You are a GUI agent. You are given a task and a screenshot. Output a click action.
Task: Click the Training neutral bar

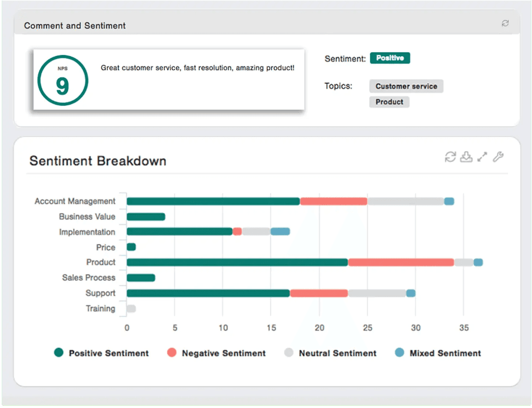pos(131,309)
